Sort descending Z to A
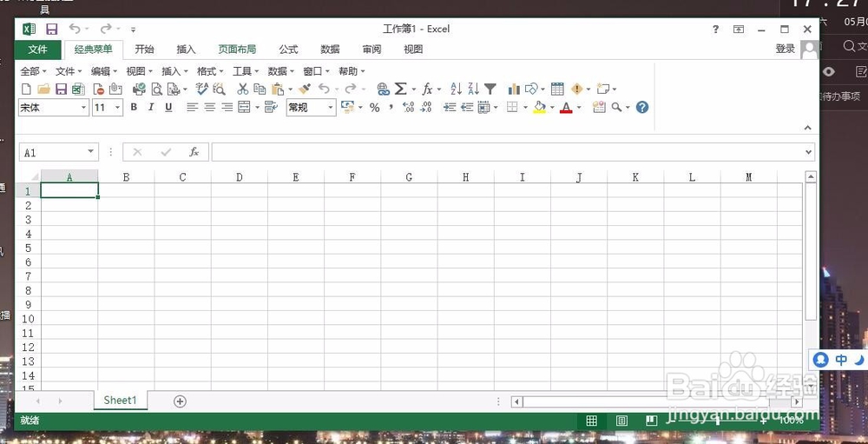868x444 pixels. tap(473, 89)
